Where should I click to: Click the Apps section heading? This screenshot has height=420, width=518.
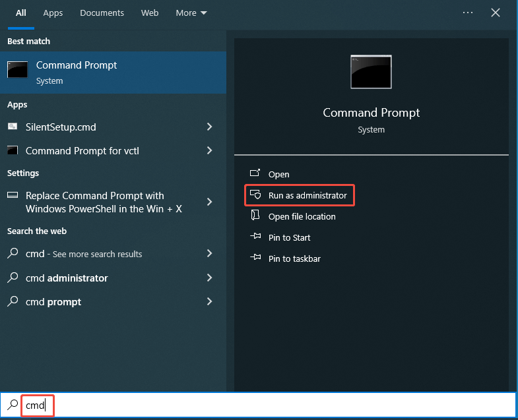click(17, 105)
